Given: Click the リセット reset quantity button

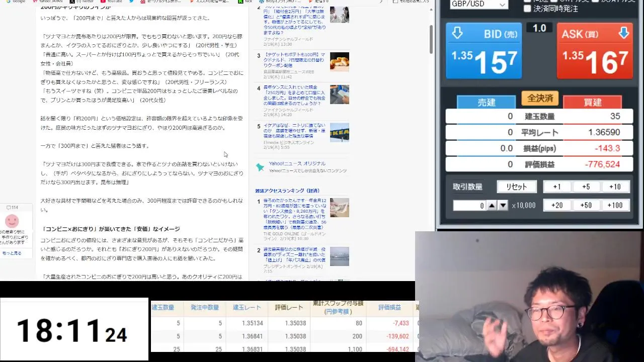Looking at the screenshot, I should [x=516, y=187].
